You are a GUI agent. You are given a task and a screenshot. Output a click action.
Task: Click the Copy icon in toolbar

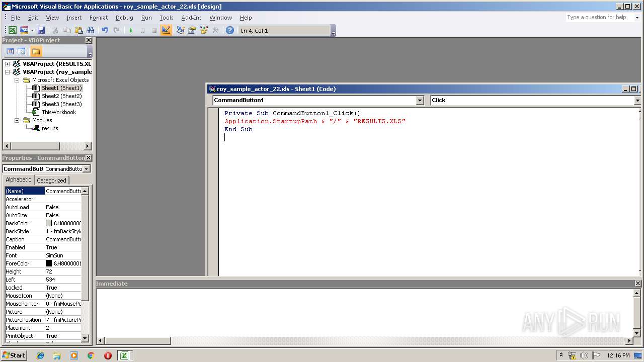(67, 30)
